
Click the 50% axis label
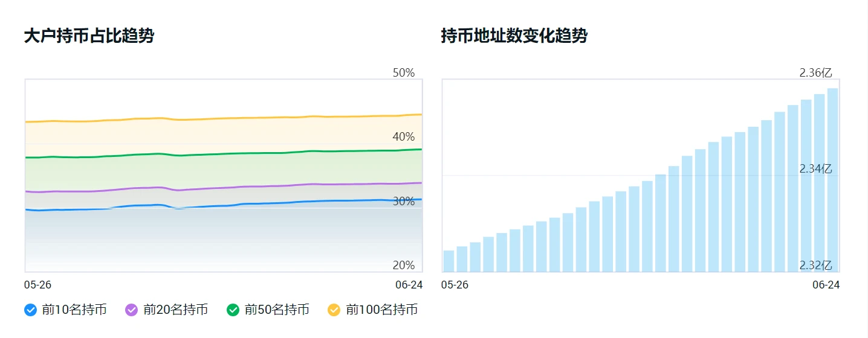click(404, 73)
